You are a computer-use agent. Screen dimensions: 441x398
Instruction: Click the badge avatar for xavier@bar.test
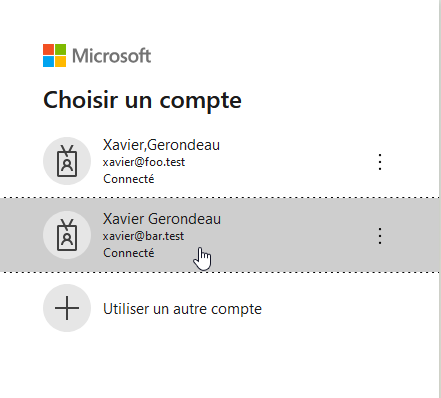pyautogui.click(x=67, y=235)
